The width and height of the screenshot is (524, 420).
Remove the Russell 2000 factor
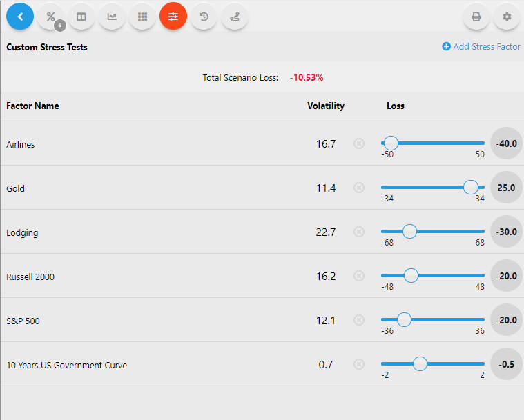359,276
